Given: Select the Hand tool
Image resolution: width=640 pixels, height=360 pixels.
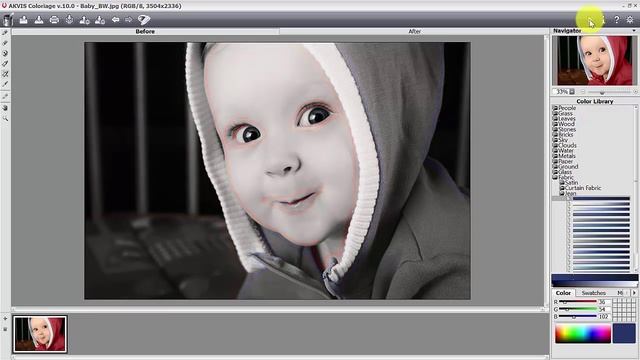Looking at the screenshot, I should (x=5, y=108).
